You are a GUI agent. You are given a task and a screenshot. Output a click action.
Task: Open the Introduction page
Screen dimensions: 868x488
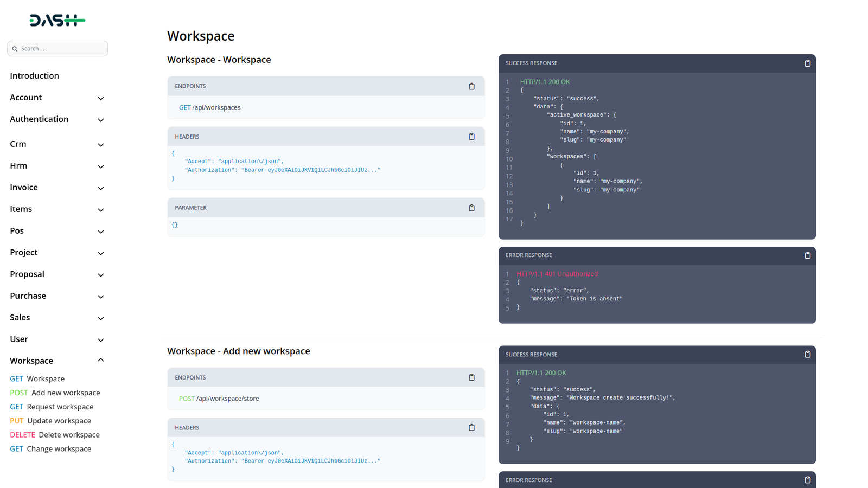point(34,76)
